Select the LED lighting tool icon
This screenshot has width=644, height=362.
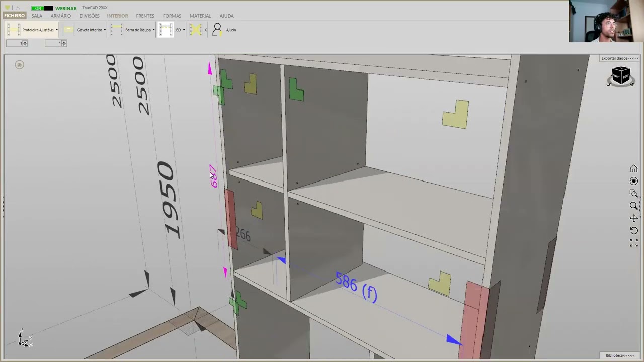pos(166,30)
